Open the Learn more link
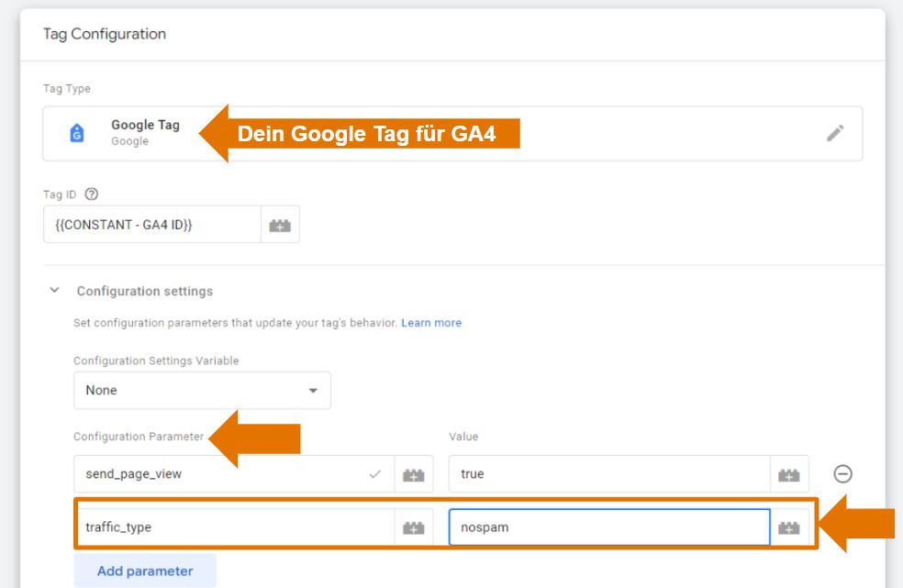Screen dimensions: 903x588 pos(431,322)
